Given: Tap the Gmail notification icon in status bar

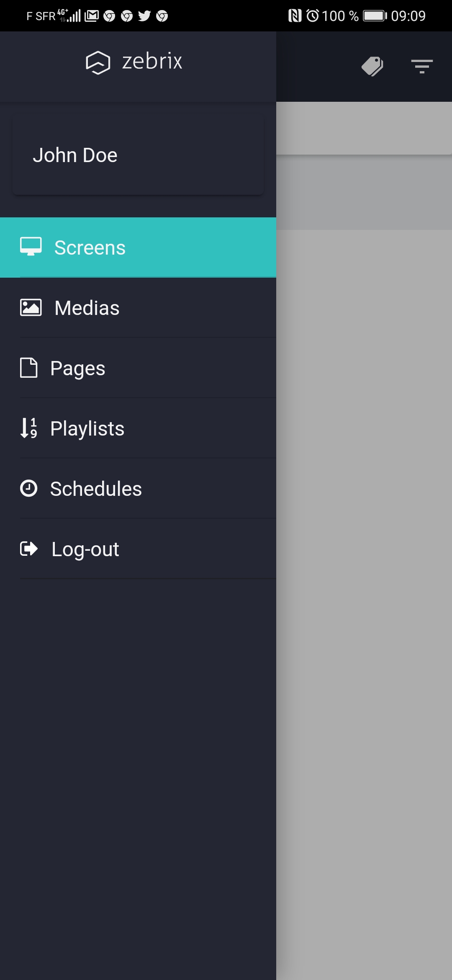Looking at the screenshot, I should click(x=92, y=16).
